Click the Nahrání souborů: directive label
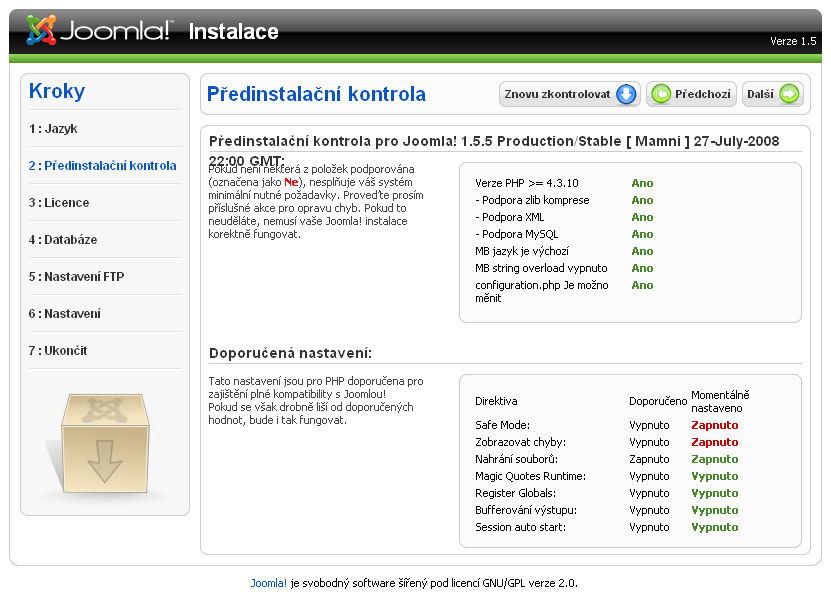 [516, 459]
